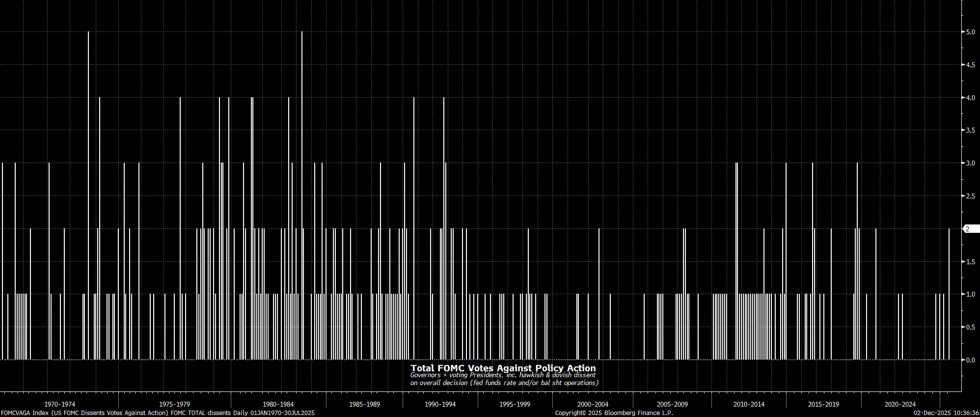
Task: Click the 3.0 y-axis value
Action: point(970,163)
